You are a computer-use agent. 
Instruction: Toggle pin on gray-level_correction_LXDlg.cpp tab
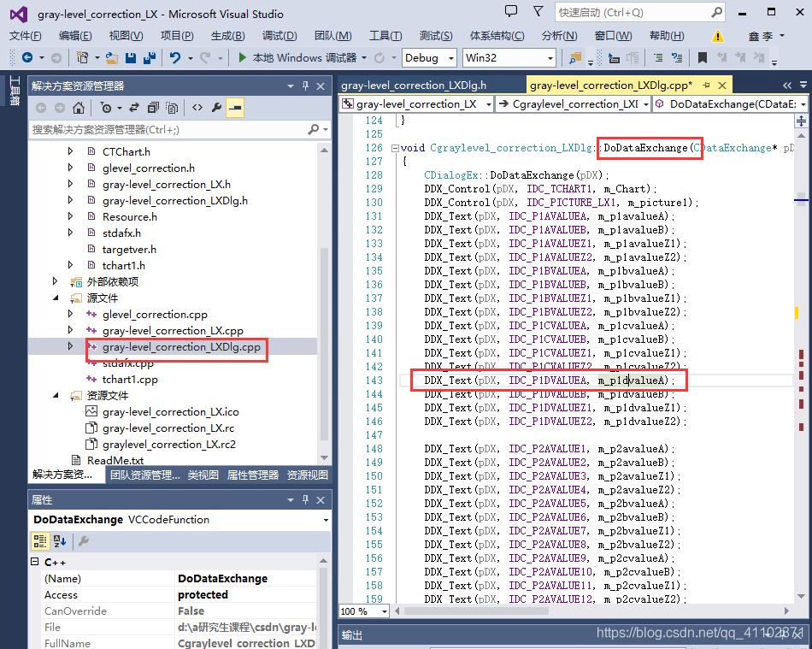pos(706,86)
